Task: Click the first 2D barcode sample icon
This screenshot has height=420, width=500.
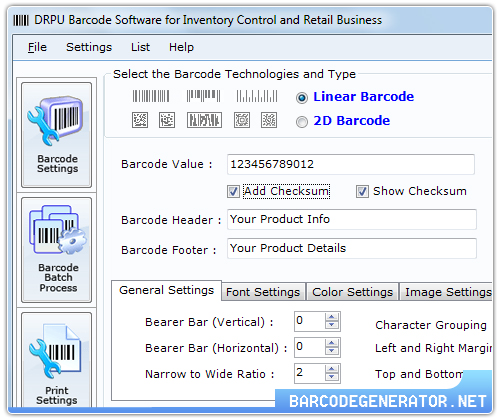Action: [x=140, y=120]
